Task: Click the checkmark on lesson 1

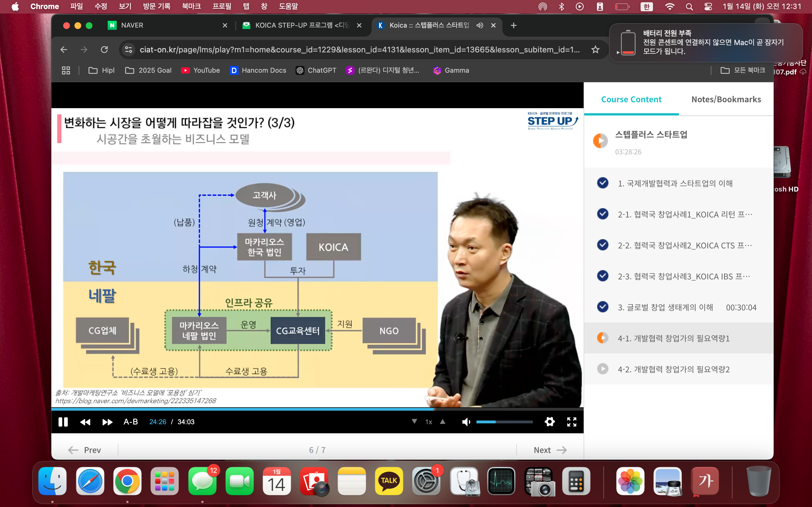Action: tap(603, 183)
